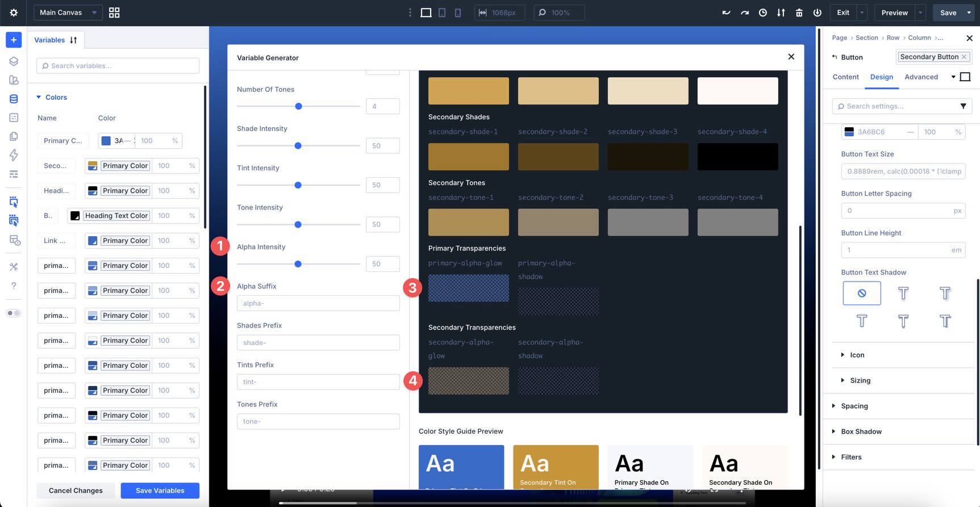Click the undo arrow icon
The width and height of the screenshot is (980, 507).
pos(726,12)
